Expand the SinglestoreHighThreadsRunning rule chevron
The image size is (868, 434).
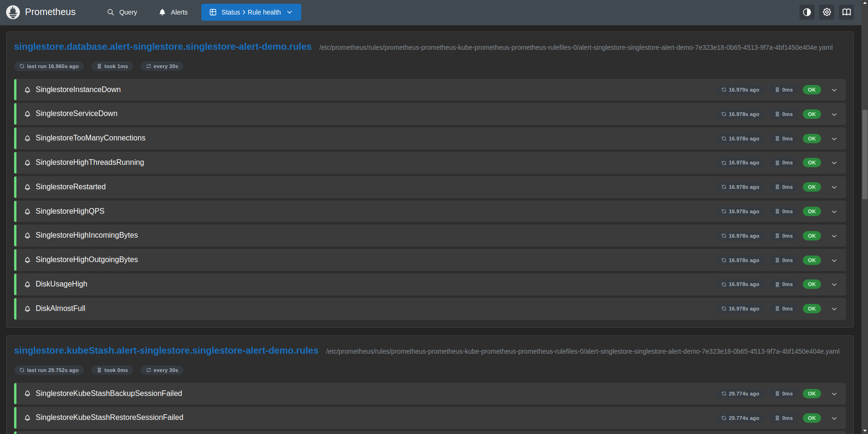click(834, 163)
